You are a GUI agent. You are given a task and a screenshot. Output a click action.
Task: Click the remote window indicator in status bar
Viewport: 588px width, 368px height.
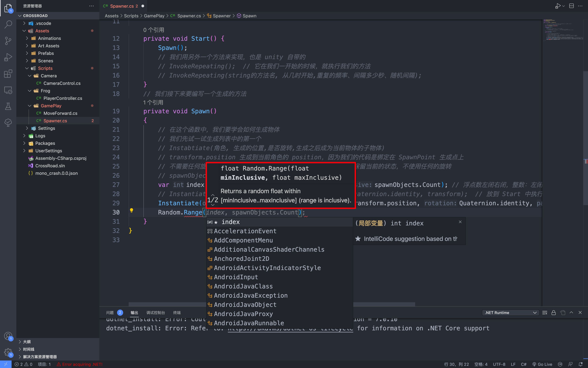click(x=6, y=364)
